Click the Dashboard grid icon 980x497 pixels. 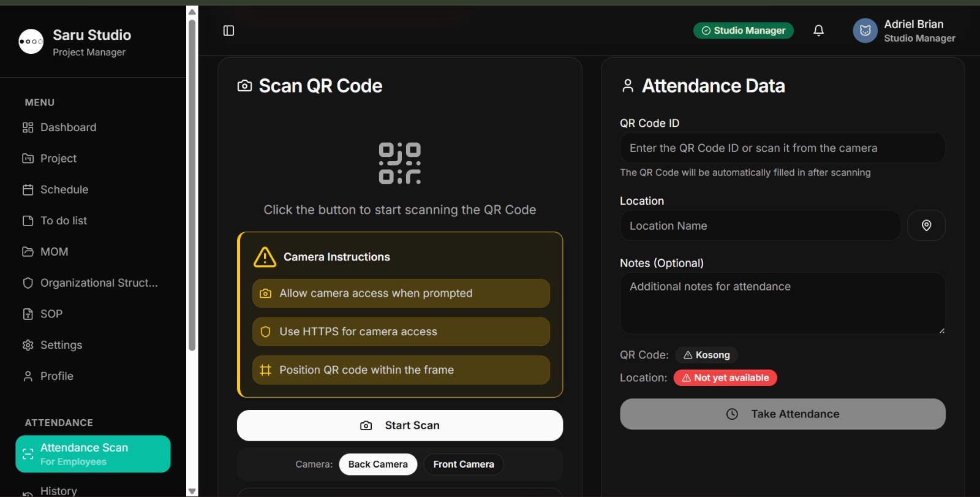click(x=28, y=127)
